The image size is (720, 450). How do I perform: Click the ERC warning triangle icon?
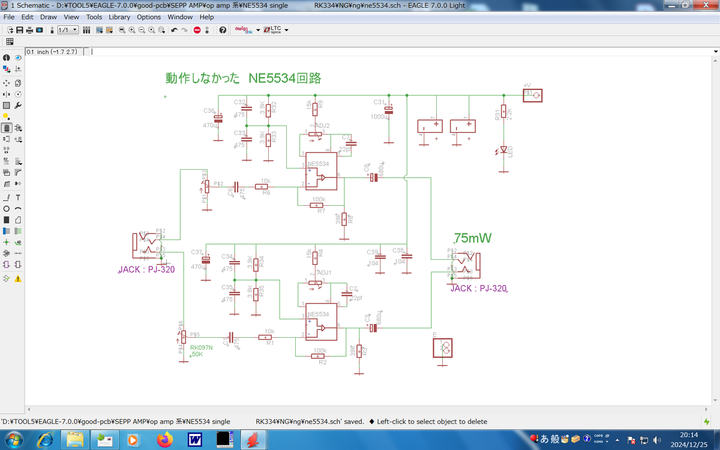click(x=18, y=279)
